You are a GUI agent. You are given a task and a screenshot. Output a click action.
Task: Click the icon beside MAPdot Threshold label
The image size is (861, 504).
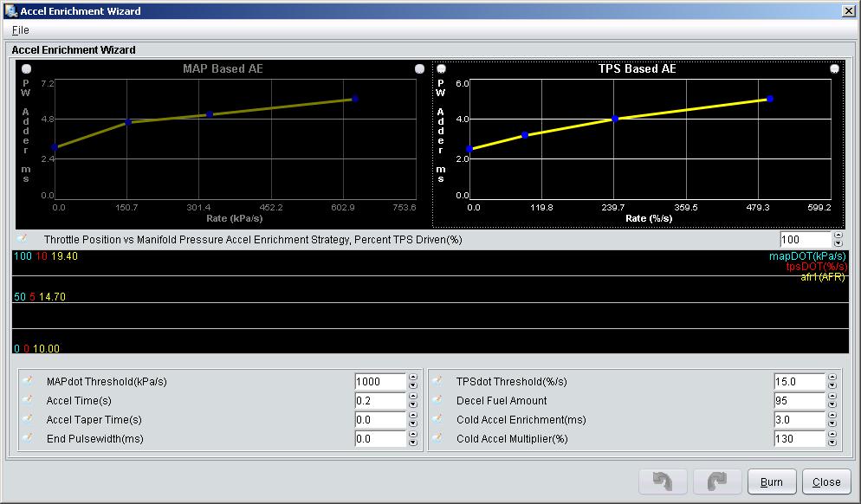pos(27,381)
